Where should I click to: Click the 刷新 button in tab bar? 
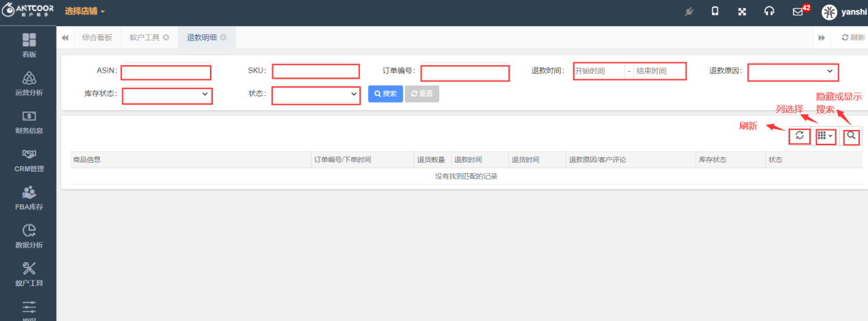(853, 38)
